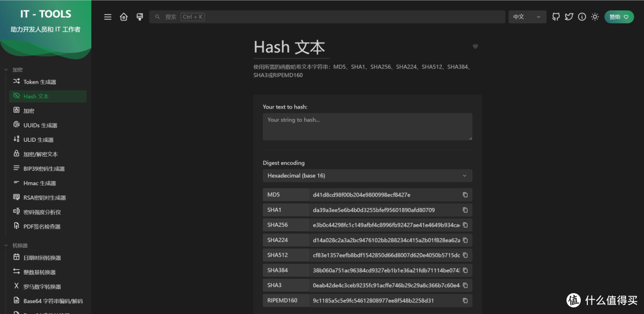Screen dimensions: 644x314
Task: Copy the SHA1 hash value
Action: point(465,210)
